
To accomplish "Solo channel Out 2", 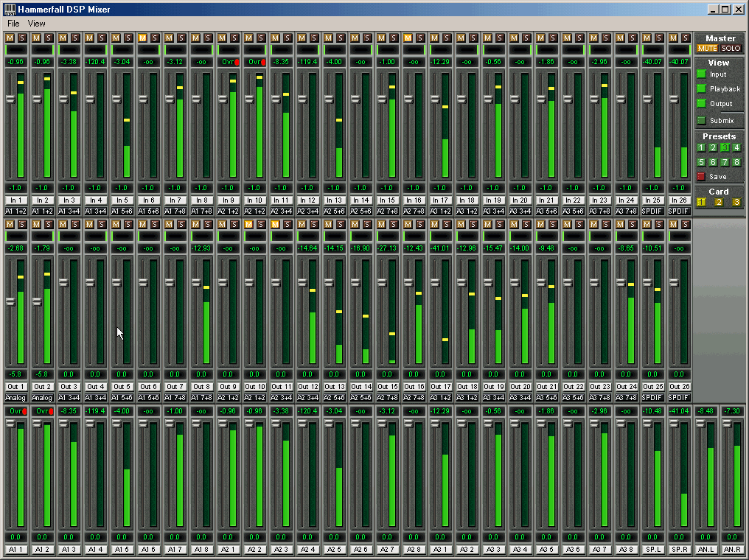I will point(49,224).
